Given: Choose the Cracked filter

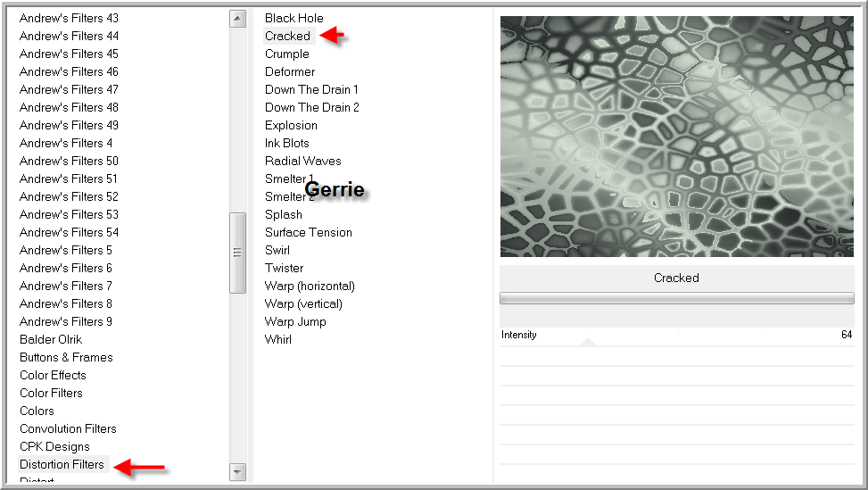Looking at the screenshot, I should click(x=287, y=36).
